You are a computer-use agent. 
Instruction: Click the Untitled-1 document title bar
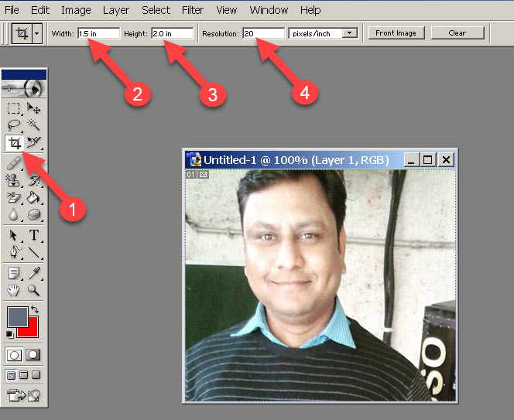pyautogui.click(x=295, y=160)
